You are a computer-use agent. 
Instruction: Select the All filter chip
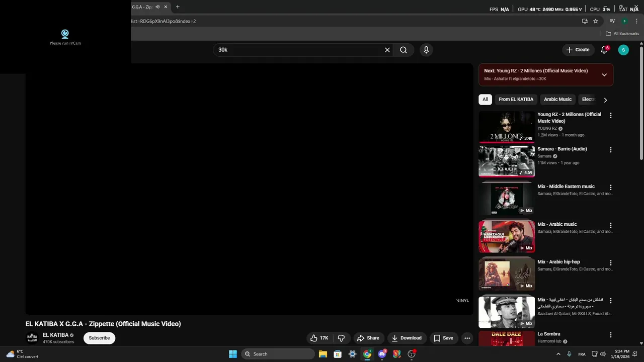coord(485,100)
